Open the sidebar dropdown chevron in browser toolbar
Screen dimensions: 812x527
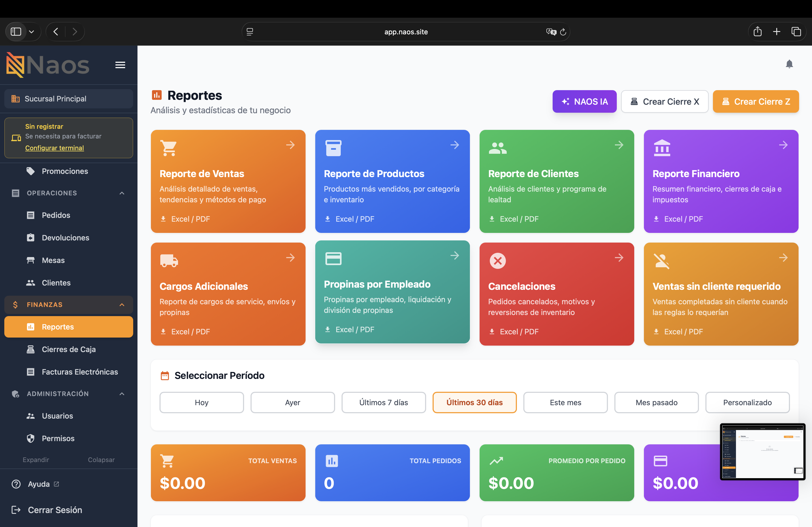31,32
